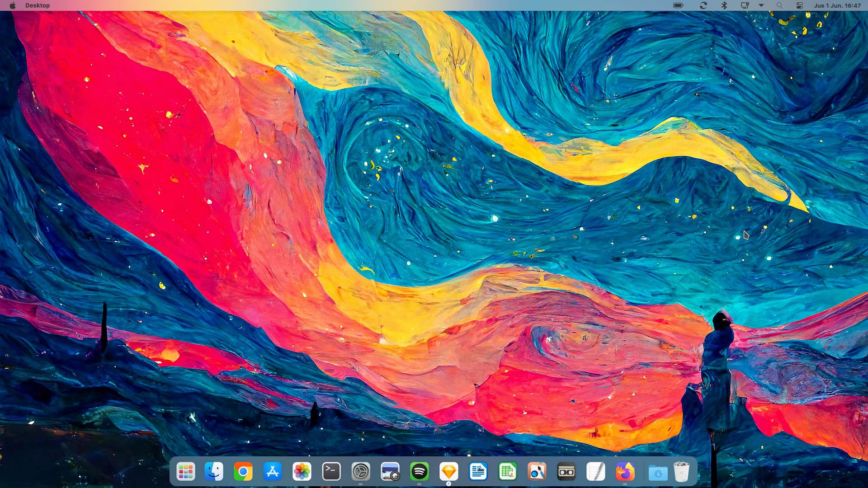Open Firefox in the dock
Image resolution: width=868 pixels, height=488 pixels.
pyautogui.click(x=625, y=472)
